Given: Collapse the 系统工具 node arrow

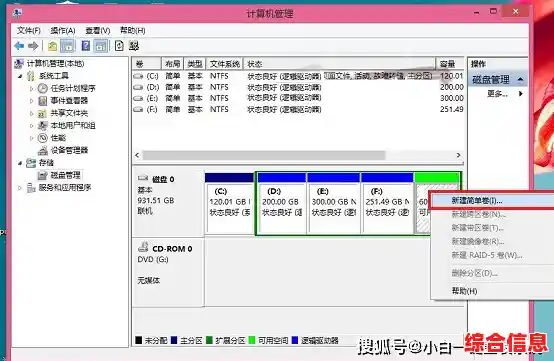Looking at the screenshot, I should click(20, 76).
